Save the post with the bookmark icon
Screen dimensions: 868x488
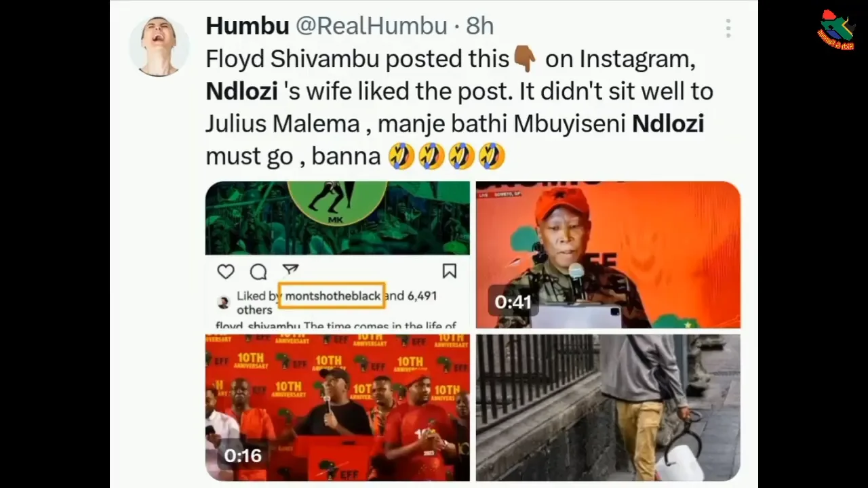click(x=449, y=272)
